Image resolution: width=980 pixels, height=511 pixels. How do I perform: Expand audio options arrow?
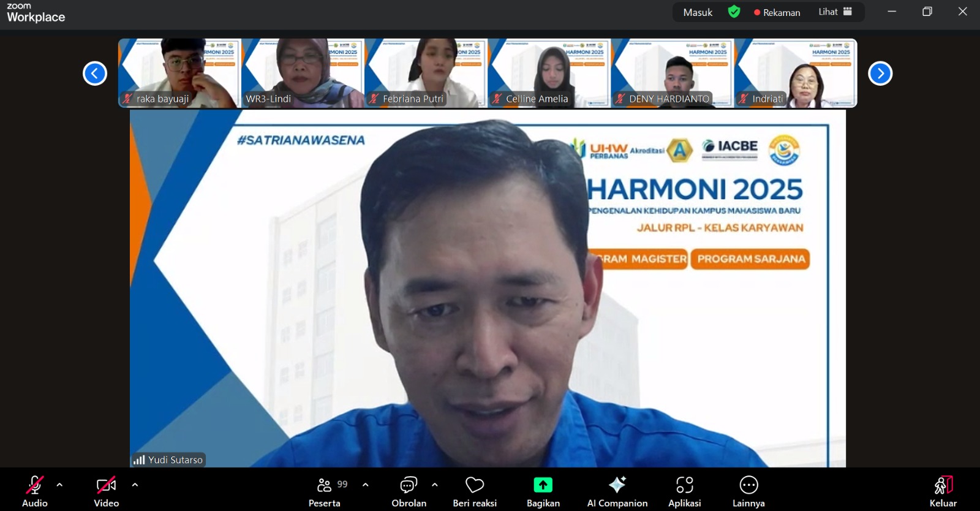point(59,485)
